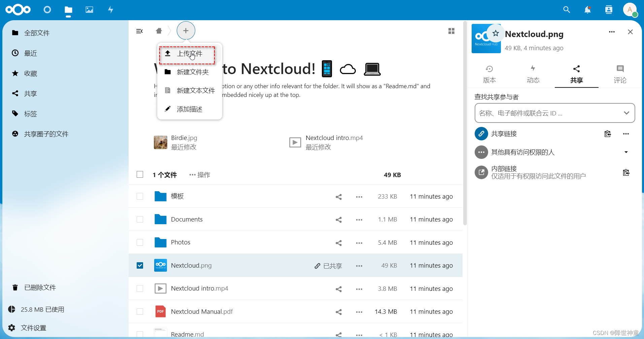
Task: Select the Documents folder checkbox
Action: pos(140,219)
